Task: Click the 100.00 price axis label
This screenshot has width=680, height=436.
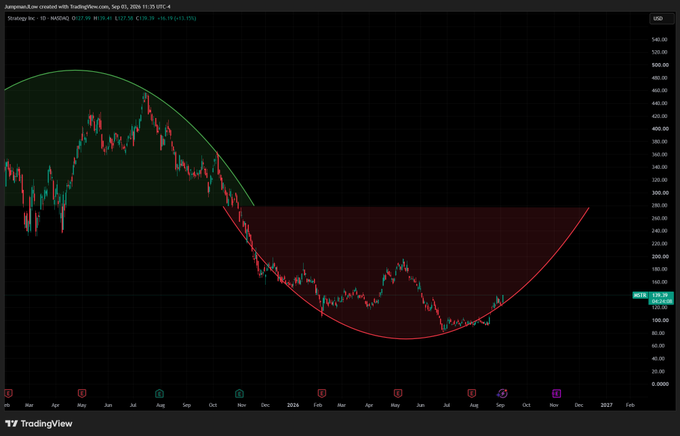Action: (659, 320)
